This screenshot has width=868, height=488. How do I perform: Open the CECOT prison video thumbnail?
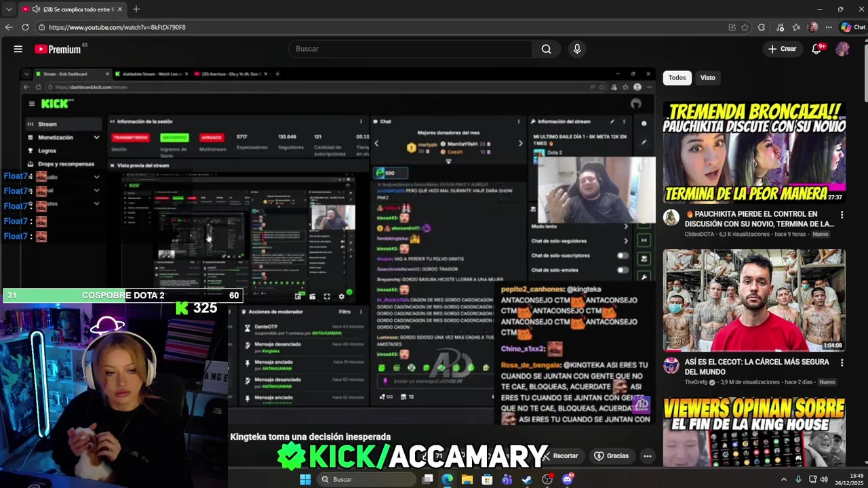tap(754, 300)
